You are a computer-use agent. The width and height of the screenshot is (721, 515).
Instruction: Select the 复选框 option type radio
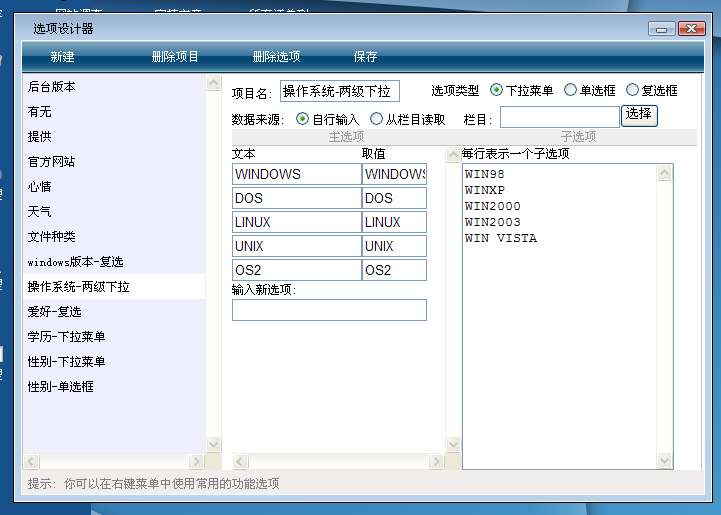[632, 90]
